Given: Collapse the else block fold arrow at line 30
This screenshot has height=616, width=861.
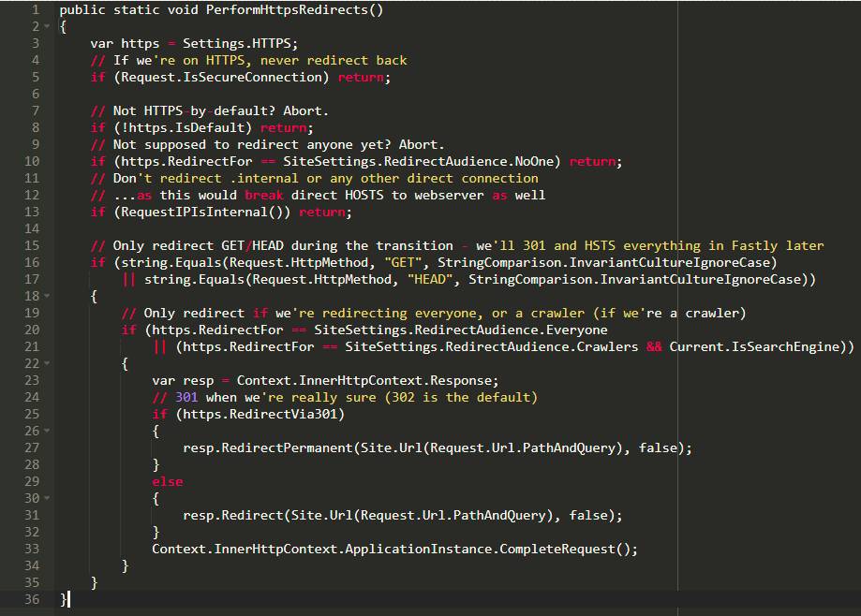Looking at the screenshot, I should pyautogui.click(x=47, y=499).
